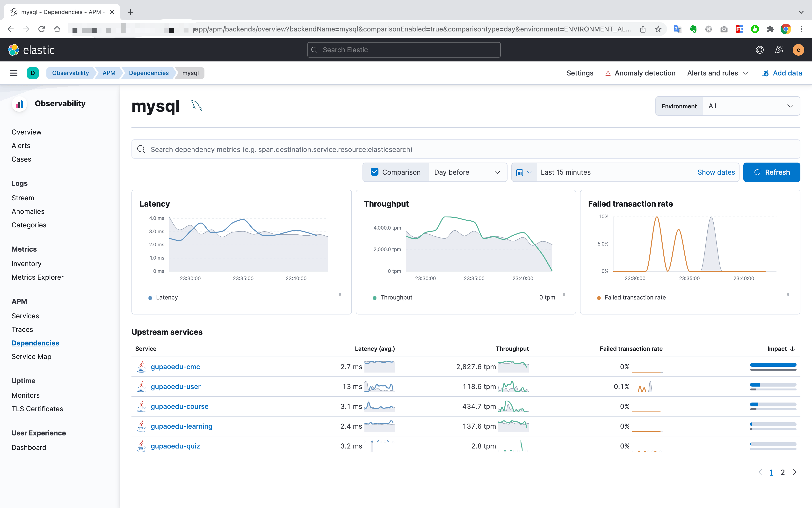This screenshot has height=508, width=812.
Task: Open Traces in the sidebar
Action: [x=22, y=329]
